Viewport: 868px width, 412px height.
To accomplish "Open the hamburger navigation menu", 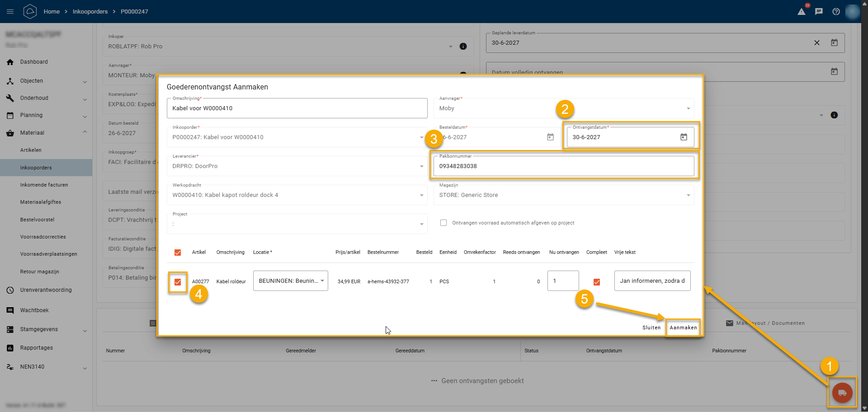I will point(10,12).
